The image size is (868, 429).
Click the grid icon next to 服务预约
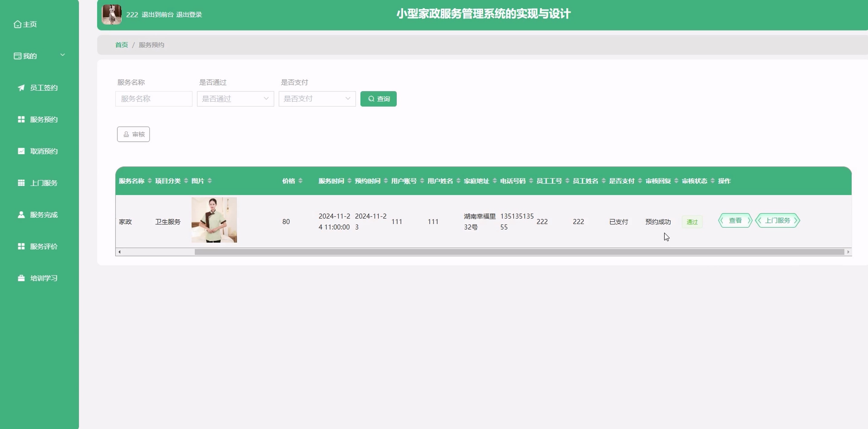[x=21, y=119]
